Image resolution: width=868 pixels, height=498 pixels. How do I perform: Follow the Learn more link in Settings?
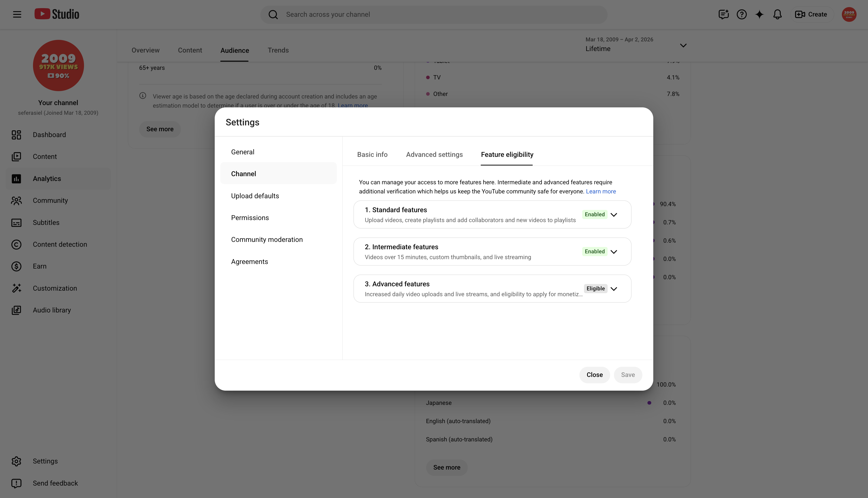click(x=600, y=192)
